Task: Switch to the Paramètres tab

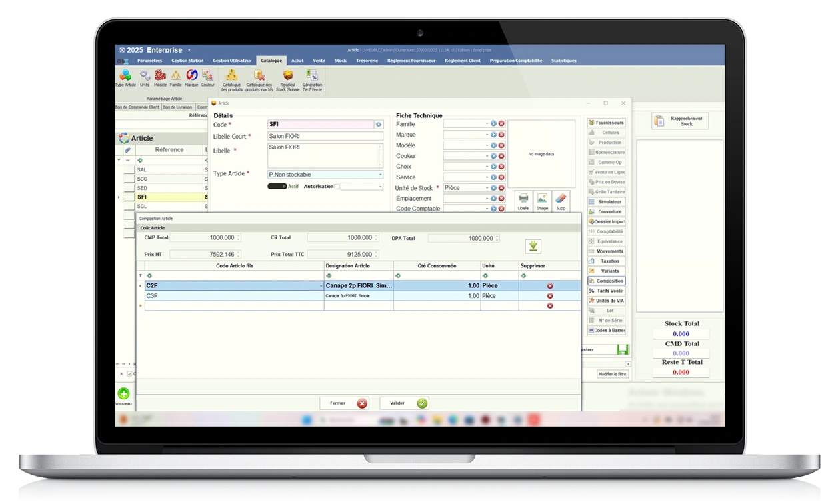Action: pos(149,61)
